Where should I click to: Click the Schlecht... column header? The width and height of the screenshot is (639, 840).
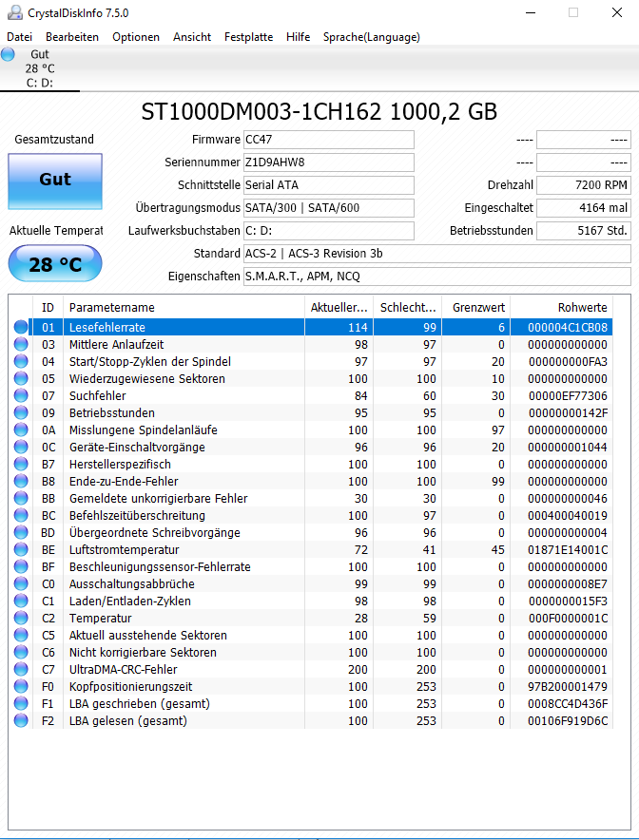[407, 308]
